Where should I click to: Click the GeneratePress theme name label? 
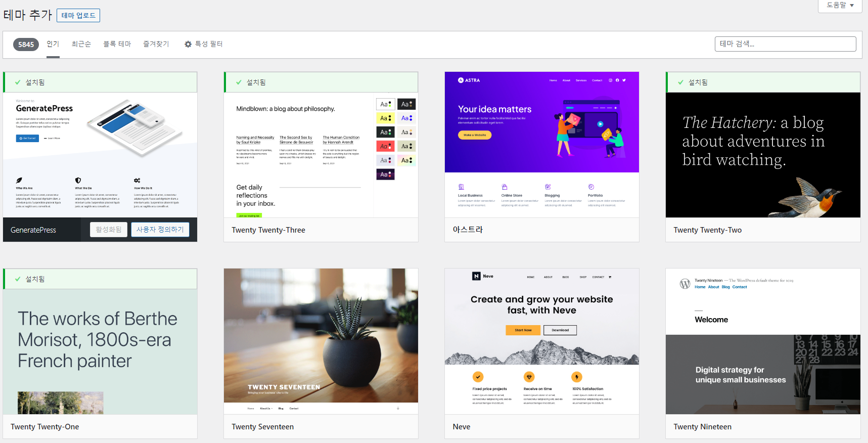[33, 230]
